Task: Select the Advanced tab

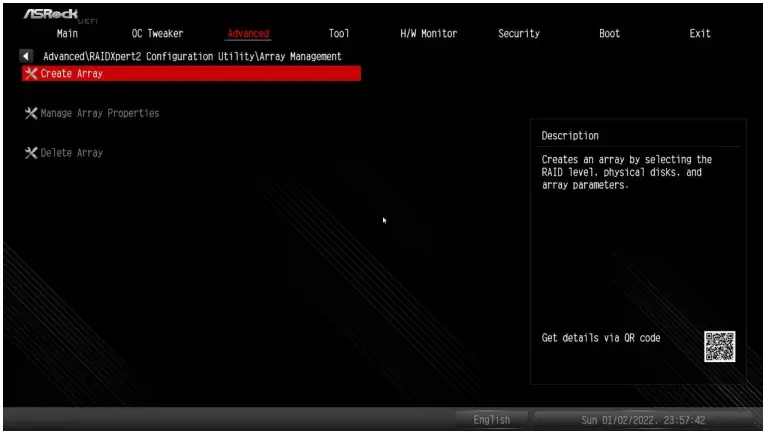Action: (x=248, y=33)
